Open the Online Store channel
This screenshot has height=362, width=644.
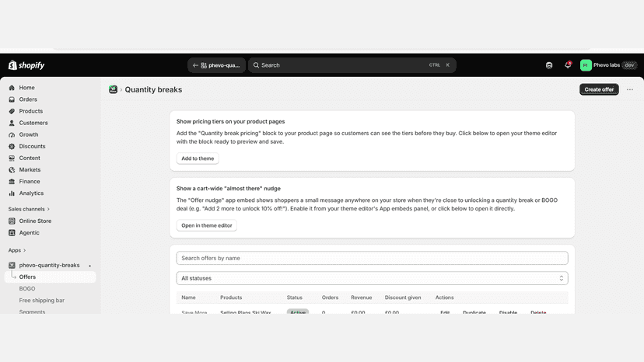[35, 221]
